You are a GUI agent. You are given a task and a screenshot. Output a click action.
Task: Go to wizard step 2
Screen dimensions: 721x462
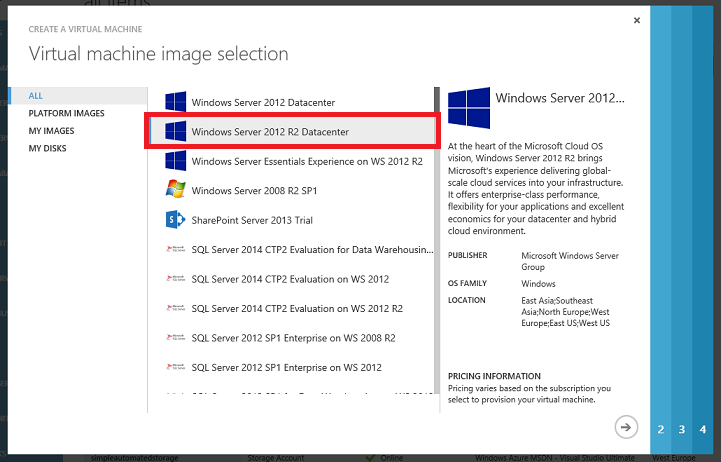pyautogui.click(x=661, y=429)
